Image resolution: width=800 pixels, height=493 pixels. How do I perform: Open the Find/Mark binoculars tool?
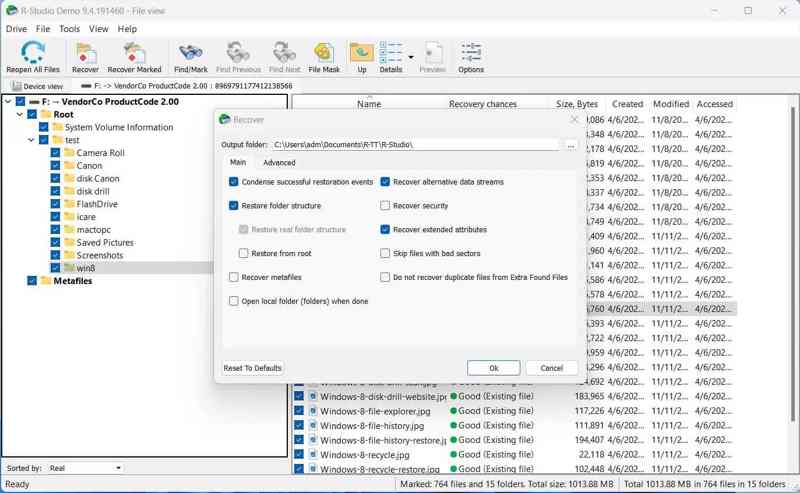coord(190,53)
